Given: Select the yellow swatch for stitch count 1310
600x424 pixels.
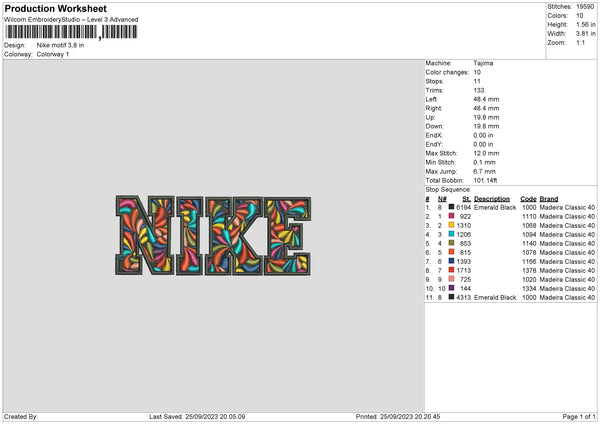Looking at the screenshot, I should [x=452, y=225].
